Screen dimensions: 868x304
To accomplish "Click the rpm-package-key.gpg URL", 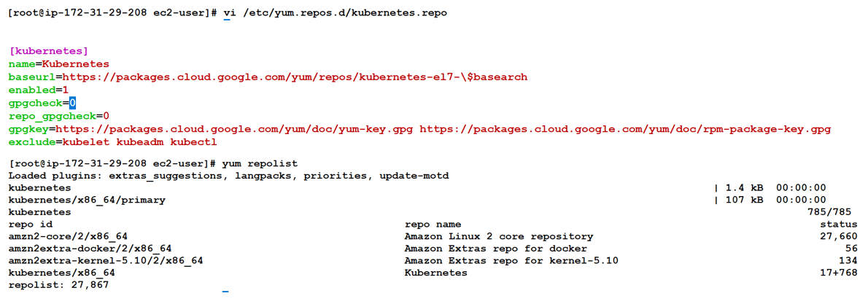I will 625,129.
